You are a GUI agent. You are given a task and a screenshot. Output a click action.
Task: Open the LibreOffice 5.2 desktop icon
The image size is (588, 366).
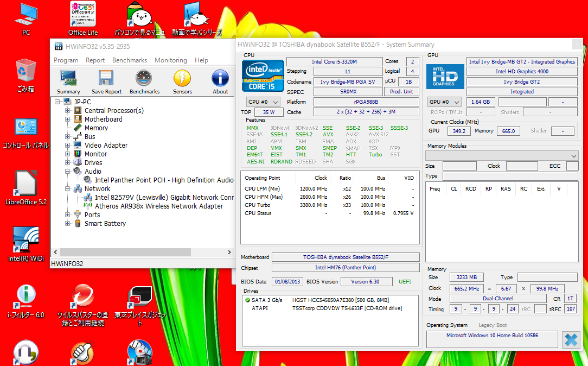[26, 188]
